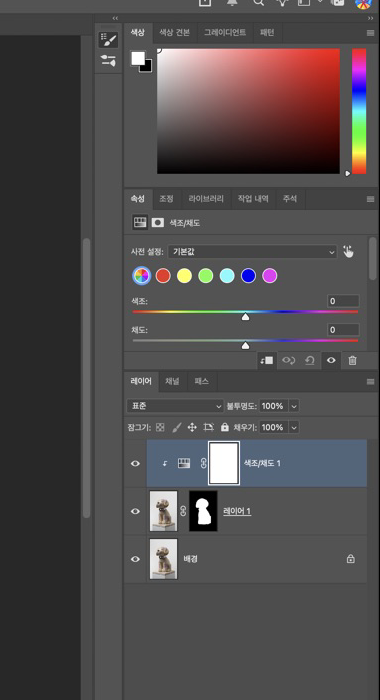Screen dimensions: 380x700
Task: Click the user profile avatar
Action: (x=363, y=3)
